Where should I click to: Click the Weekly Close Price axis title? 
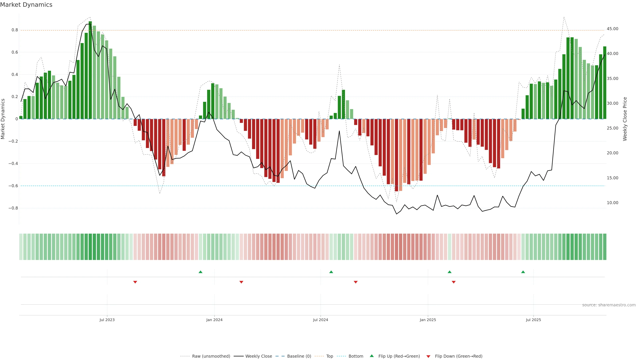(x=625, y=119)
